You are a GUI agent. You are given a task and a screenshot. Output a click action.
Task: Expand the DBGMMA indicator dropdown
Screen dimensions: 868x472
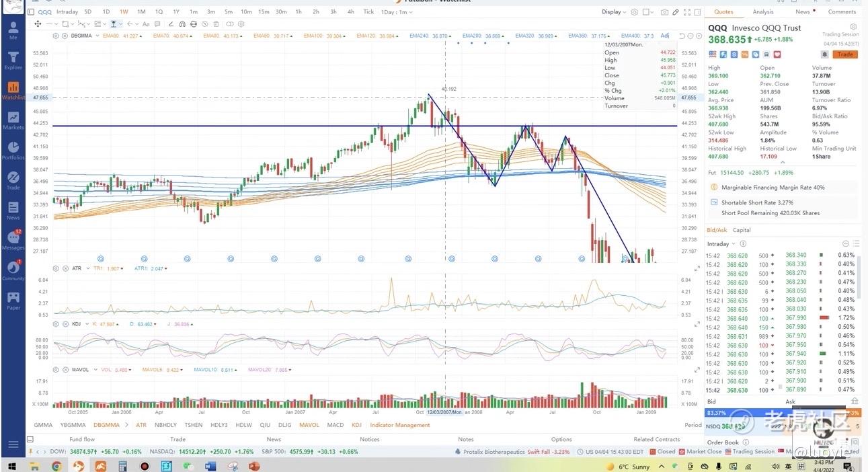[97, 36]
